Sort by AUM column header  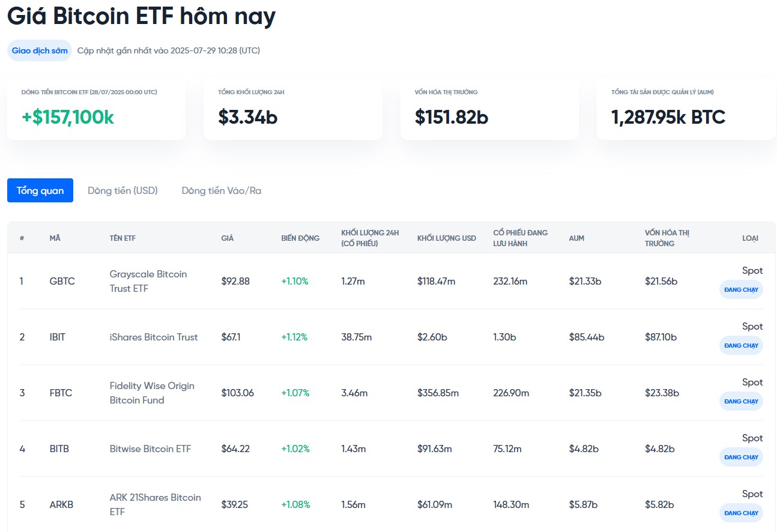[576, 238]
